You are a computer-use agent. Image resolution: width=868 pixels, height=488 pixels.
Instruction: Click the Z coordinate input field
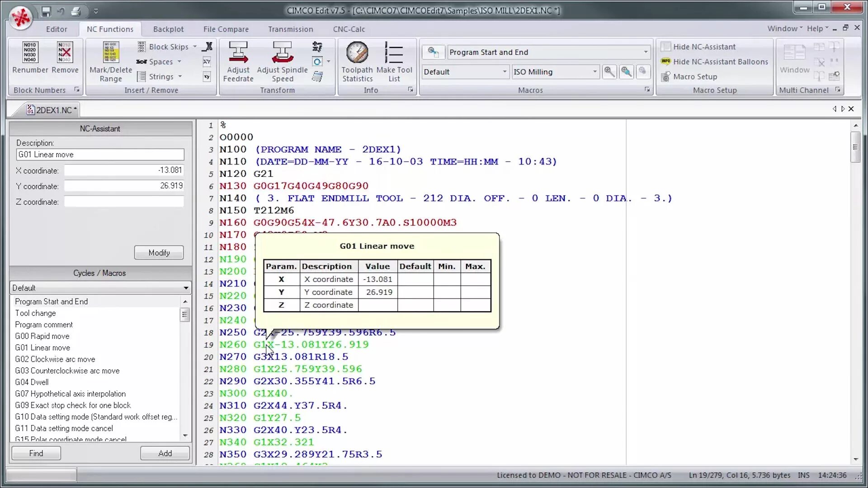tap(125, 202)
